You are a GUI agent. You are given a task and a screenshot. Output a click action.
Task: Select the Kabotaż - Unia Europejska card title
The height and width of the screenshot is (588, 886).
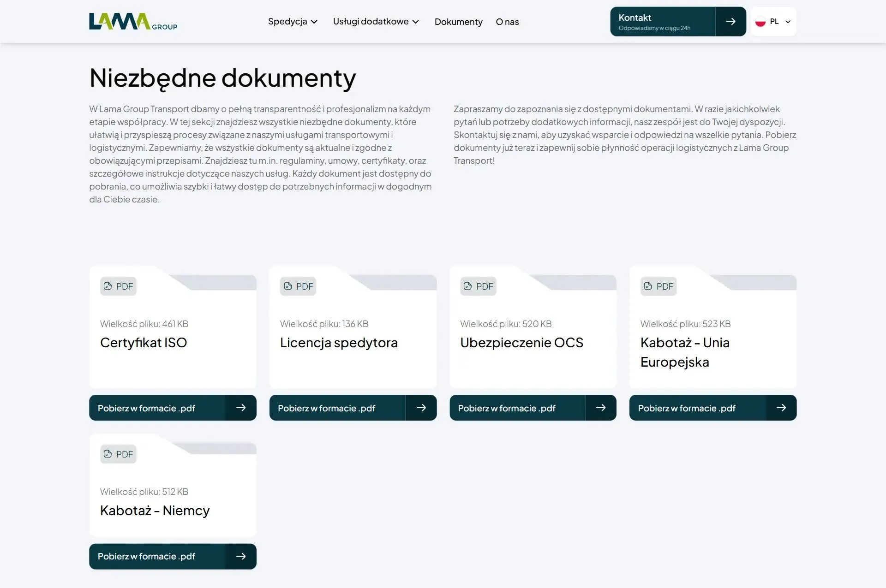(685, 352)
